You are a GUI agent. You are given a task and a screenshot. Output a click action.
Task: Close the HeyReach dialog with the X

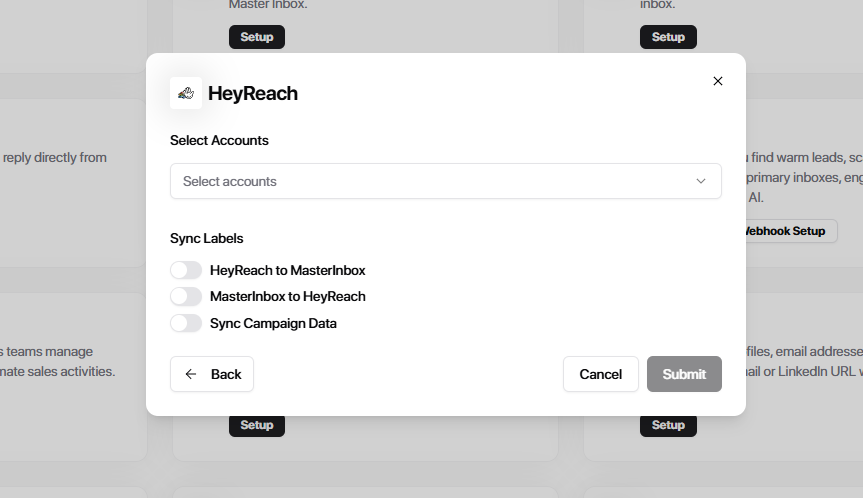coord(717,81)
